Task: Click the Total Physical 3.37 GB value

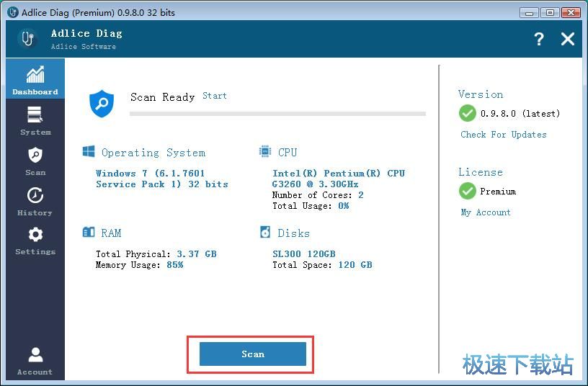Action: pos(197,253)
